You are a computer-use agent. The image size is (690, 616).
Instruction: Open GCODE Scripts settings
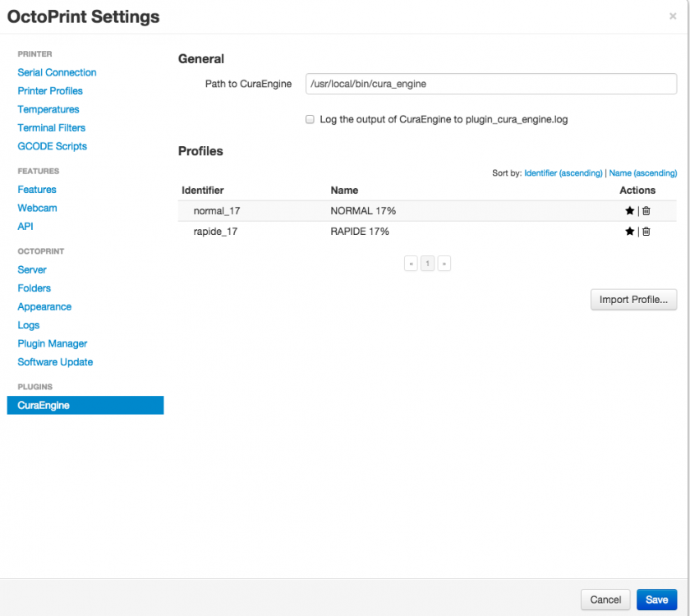(x=52, y=146)
